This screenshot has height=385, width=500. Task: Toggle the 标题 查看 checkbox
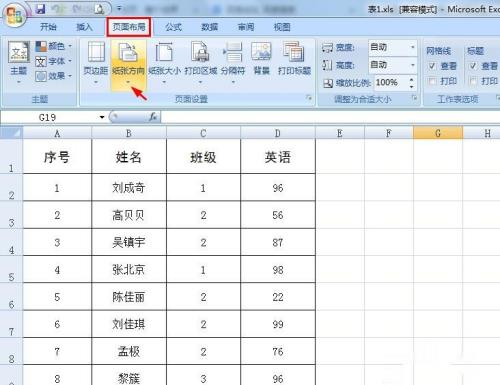pyautogui.click(x=473, y=66)
